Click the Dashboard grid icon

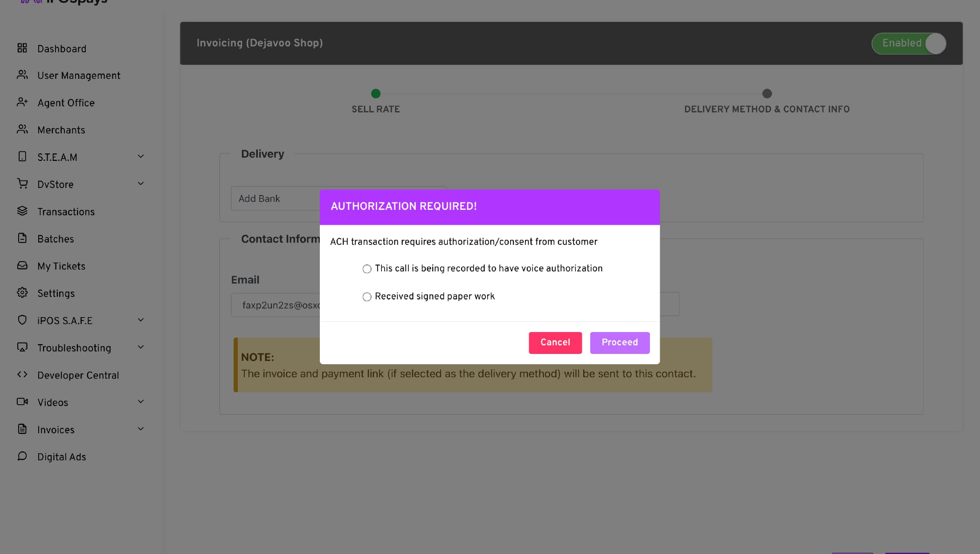[22, 48]
